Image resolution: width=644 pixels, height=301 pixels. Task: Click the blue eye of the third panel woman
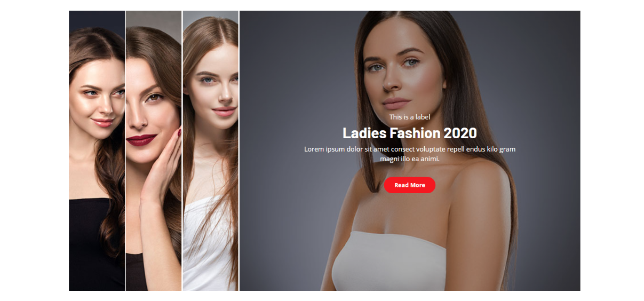[x=206, y=80]
